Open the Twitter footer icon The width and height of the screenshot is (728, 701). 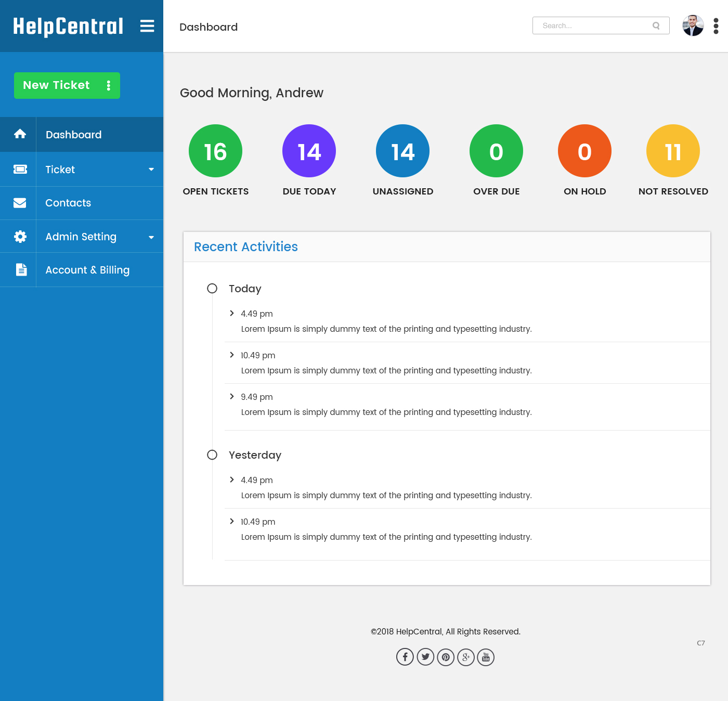click(x=425, y=657)
